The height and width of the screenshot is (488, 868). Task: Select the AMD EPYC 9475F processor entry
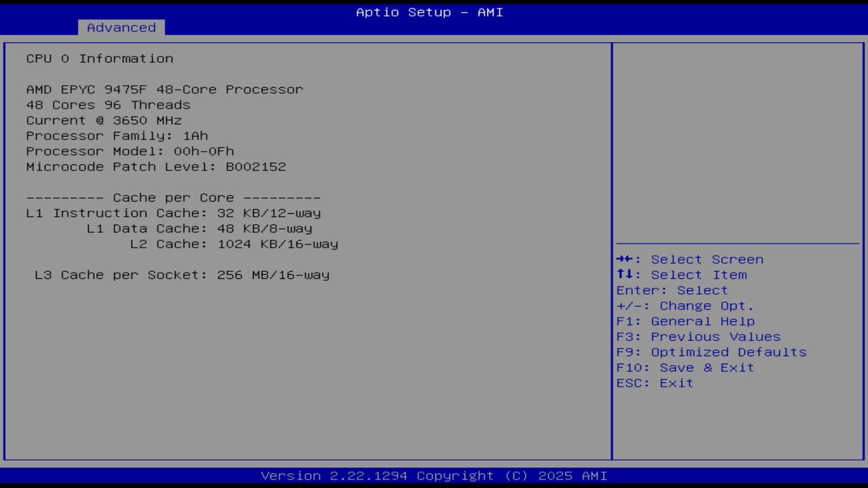164,89
